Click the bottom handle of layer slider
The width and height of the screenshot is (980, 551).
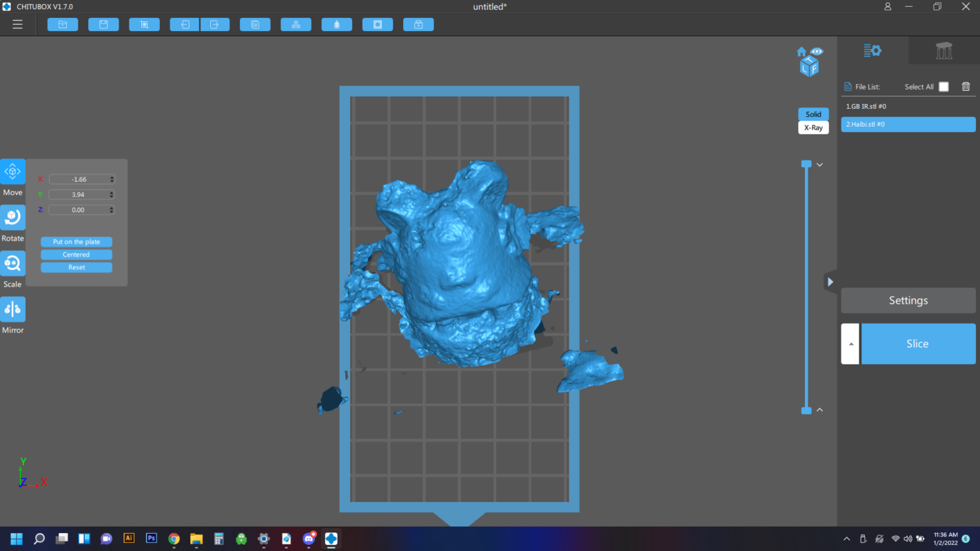(806, 410)
